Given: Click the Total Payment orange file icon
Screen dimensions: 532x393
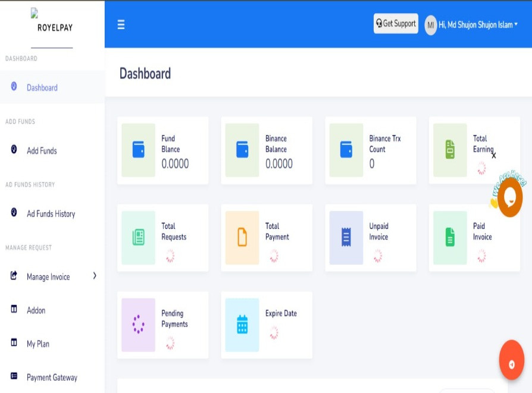Looking at the screenshot, I should [x=242, y=237].
